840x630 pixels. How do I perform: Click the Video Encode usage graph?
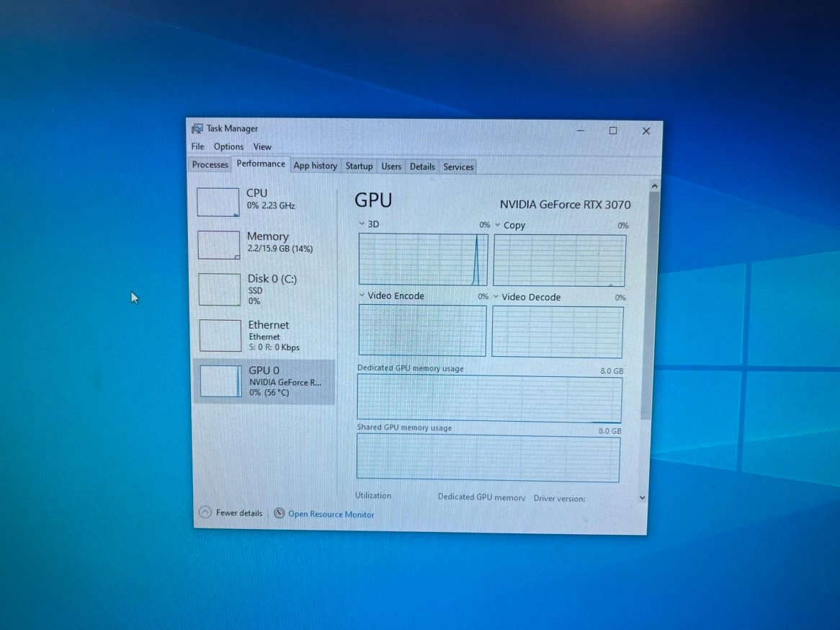(422, 330)
